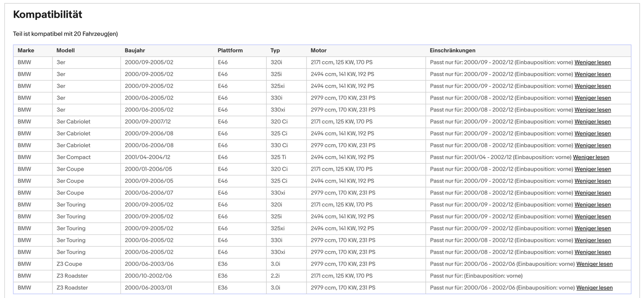
Task: Click the Modell column header
Action: pyautogui.click(x=66, y=50)
